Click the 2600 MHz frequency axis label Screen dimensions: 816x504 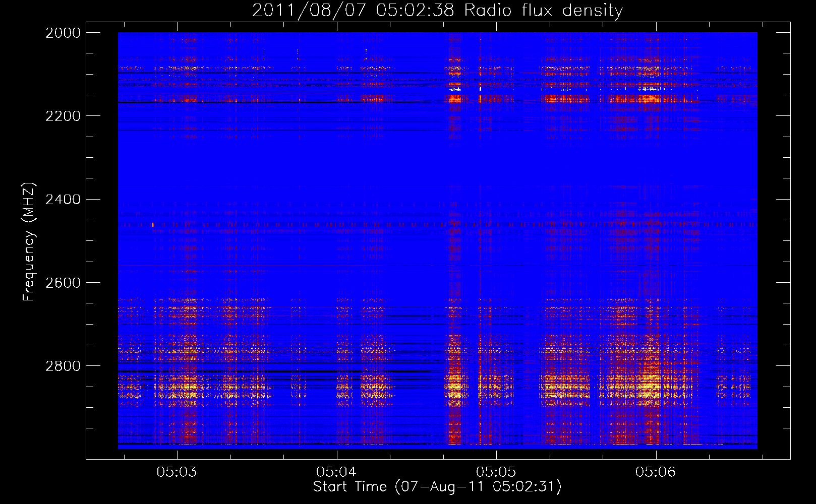pos(63,283)
